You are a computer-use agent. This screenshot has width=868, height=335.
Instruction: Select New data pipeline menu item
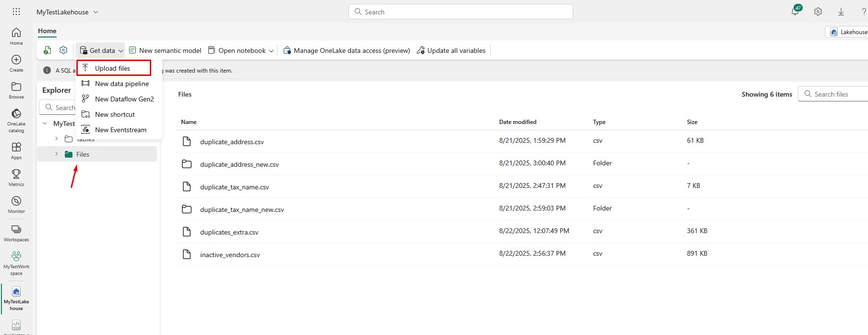coord(119,84)
